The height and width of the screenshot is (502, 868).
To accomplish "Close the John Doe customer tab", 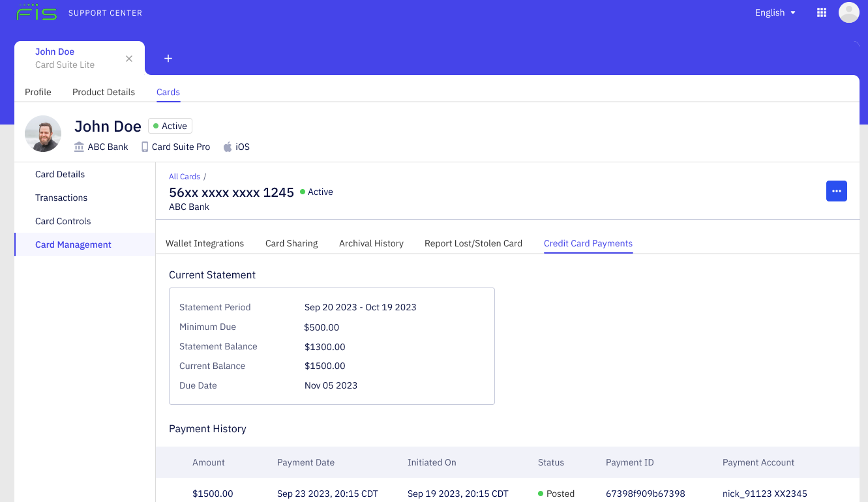I will pos(128,58).
